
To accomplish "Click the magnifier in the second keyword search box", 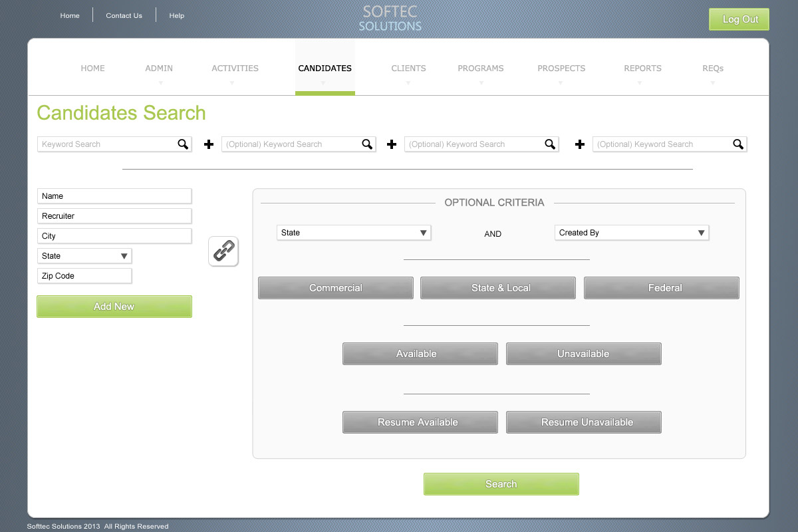I will pyautogui.click(x=367, y=144).
